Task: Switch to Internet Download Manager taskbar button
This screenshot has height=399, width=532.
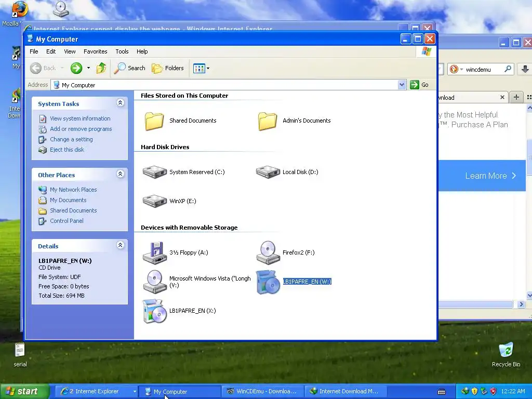Action: (345, 392)
